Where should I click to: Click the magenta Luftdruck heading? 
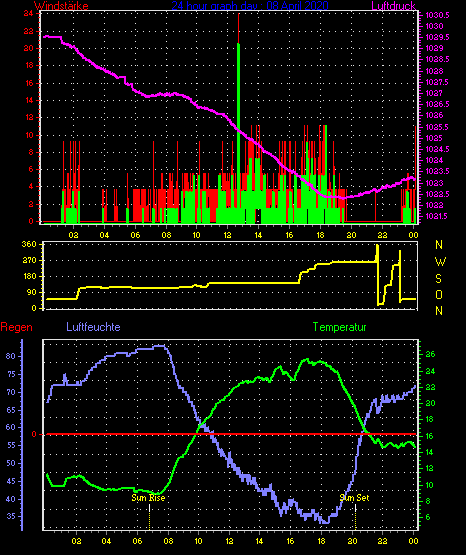coord(393,5)
